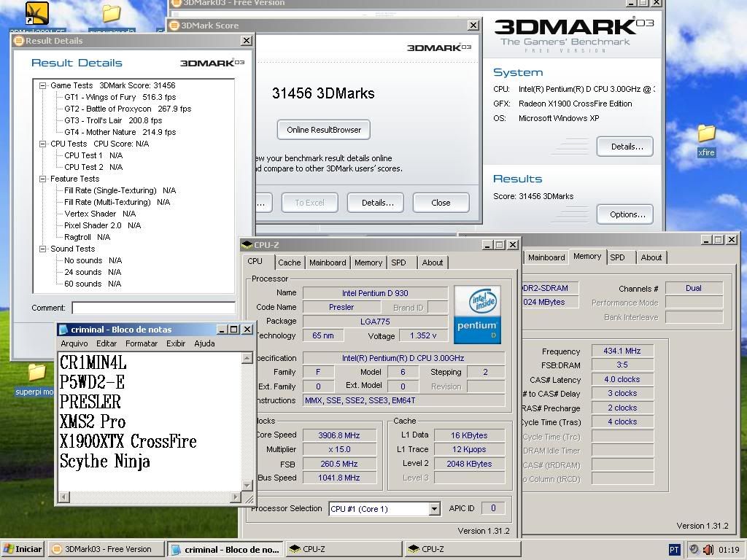Select the superpi mo desktop folder

point(35,379)
